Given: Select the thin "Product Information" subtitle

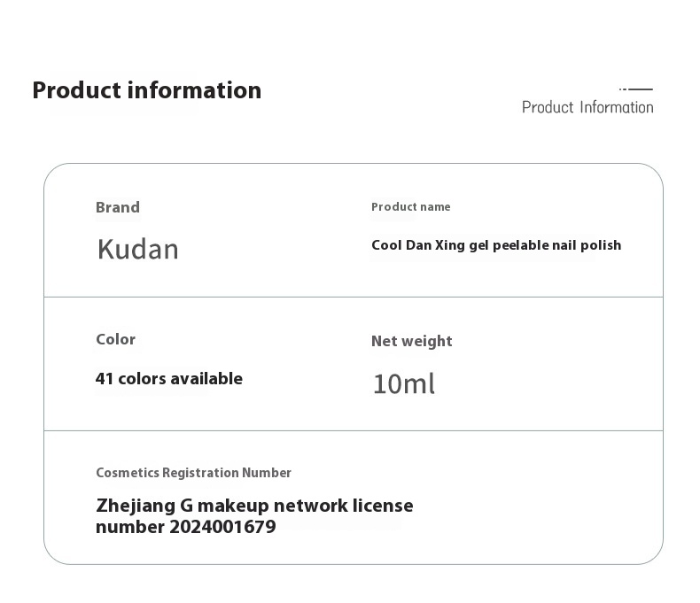Looking at the screenshot, I should [587, 107].
